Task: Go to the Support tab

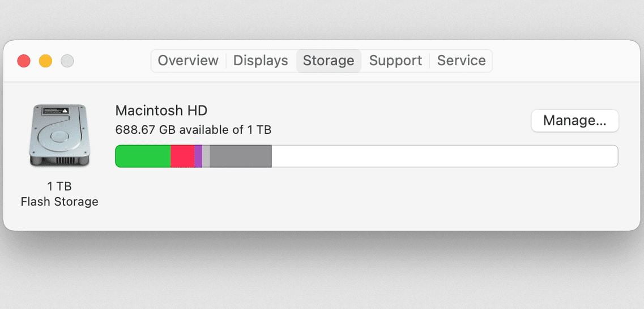Action: pos(395,61)
